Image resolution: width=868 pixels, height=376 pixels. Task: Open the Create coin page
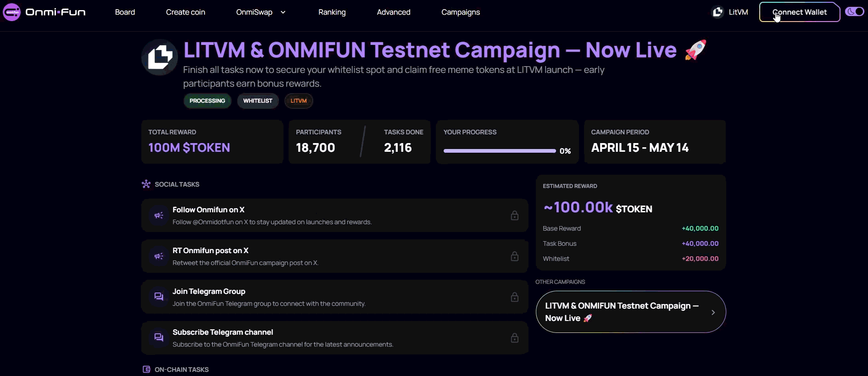pyautogui.click(x=185, y=12)
